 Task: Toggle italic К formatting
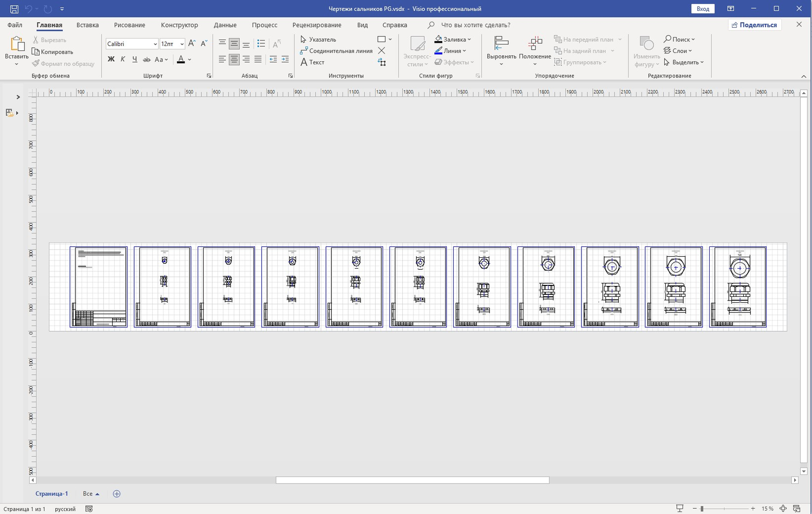point(123,60)
